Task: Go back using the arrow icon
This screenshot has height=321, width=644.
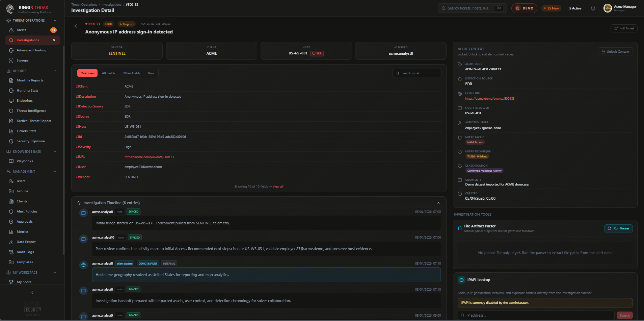Action: 76,26
